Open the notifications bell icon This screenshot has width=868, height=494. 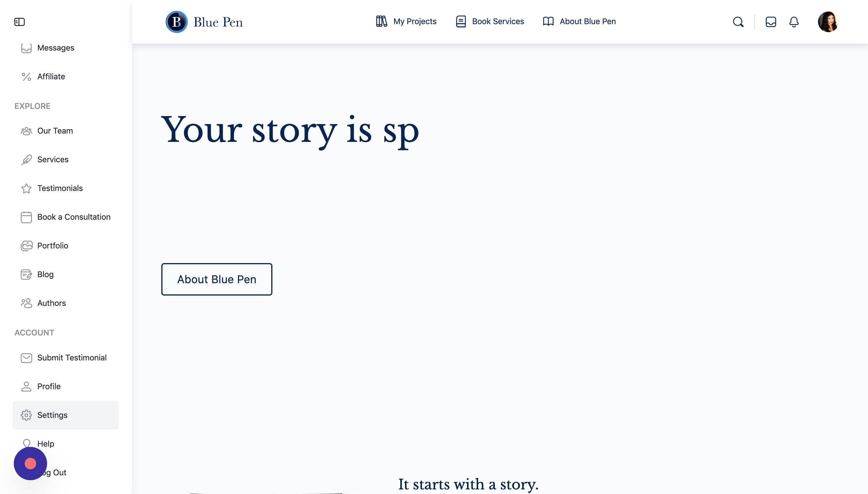(794, 22)
